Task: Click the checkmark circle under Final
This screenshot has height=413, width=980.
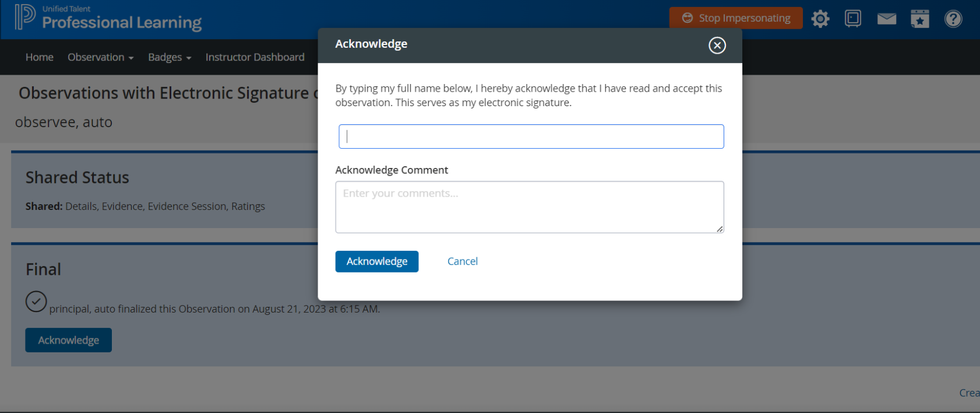Action: point(36,302)
